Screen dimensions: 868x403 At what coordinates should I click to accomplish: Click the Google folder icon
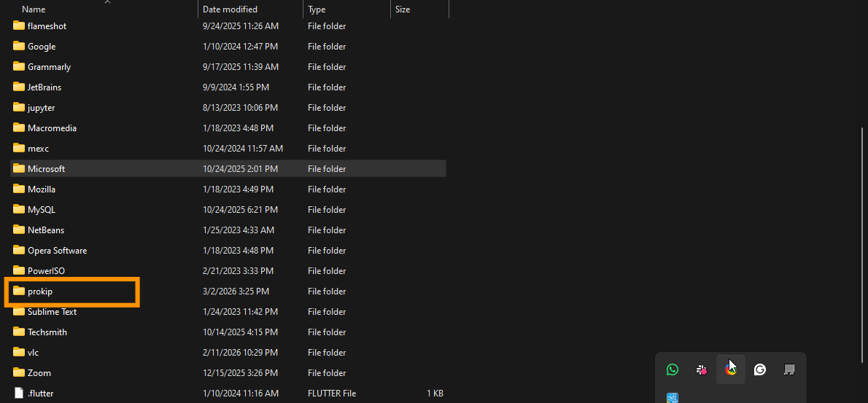(20, 47)
